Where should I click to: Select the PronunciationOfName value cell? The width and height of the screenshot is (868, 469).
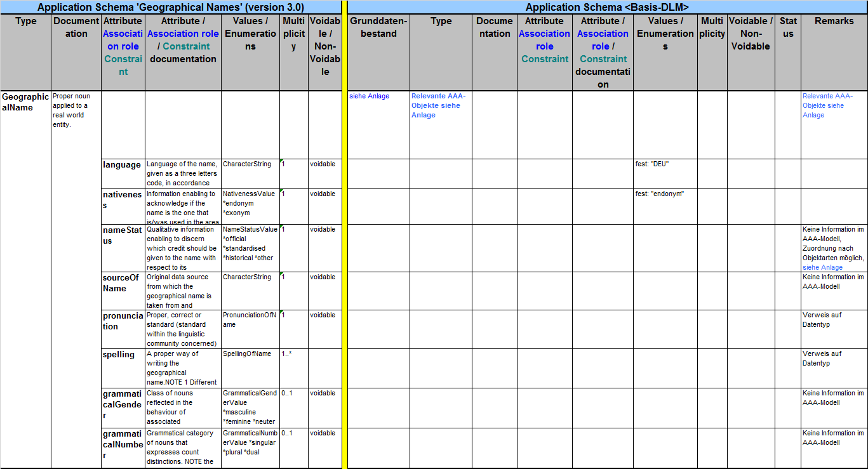(250, 329)
